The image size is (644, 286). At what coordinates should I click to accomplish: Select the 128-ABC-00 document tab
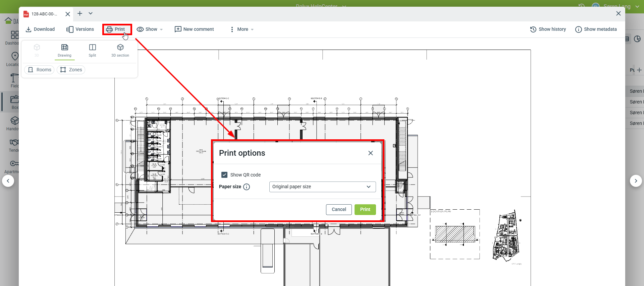[x=44, y=14]
